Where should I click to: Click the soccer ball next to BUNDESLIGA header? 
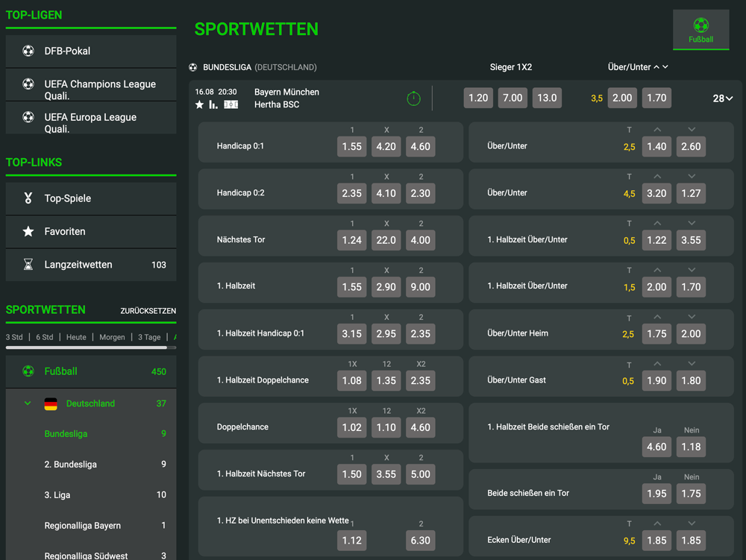[192, 68]
